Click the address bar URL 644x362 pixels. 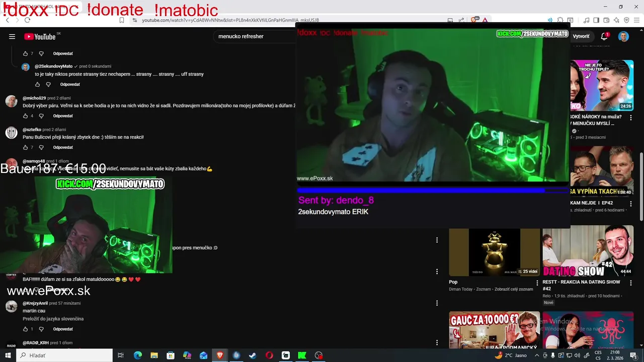point(230,20)
